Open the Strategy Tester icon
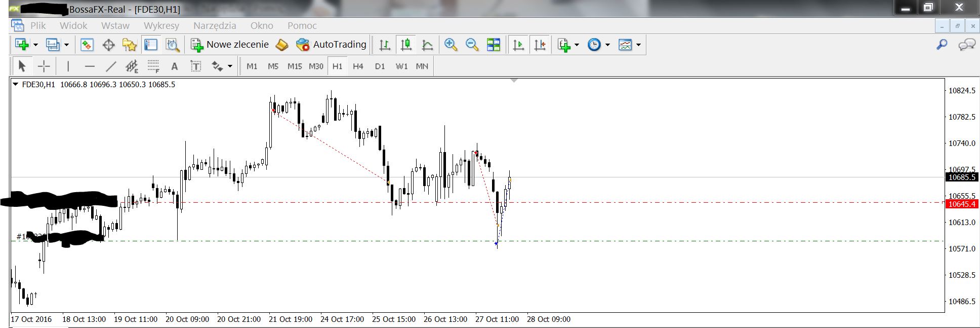This screenshot has width=980, height=328. 173,45
